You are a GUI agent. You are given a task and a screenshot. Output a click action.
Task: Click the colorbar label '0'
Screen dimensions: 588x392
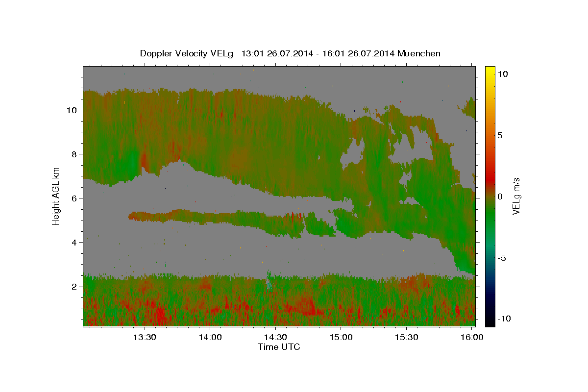pyautogui.click(x=500, y=196)
